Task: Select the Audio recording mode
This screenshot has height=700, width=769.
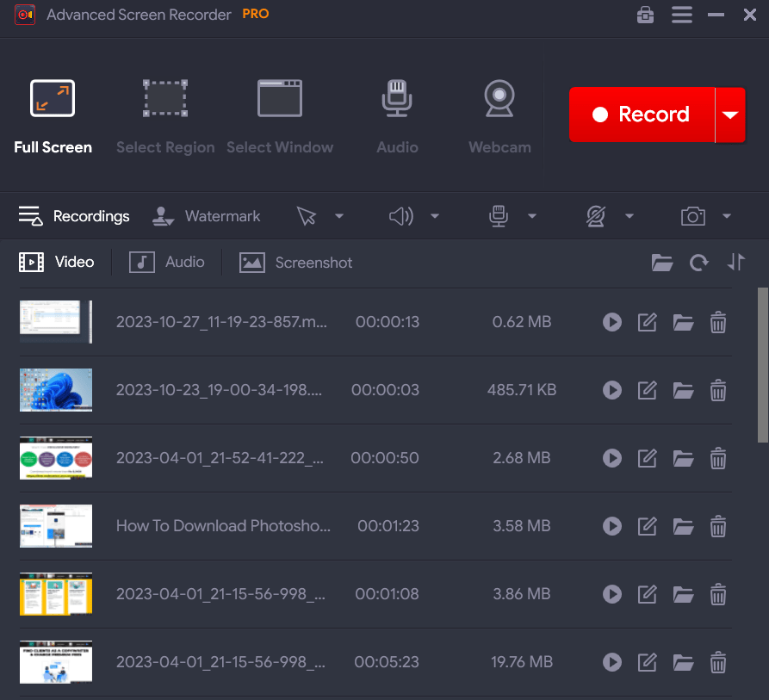Action: [x=397, y=116]
